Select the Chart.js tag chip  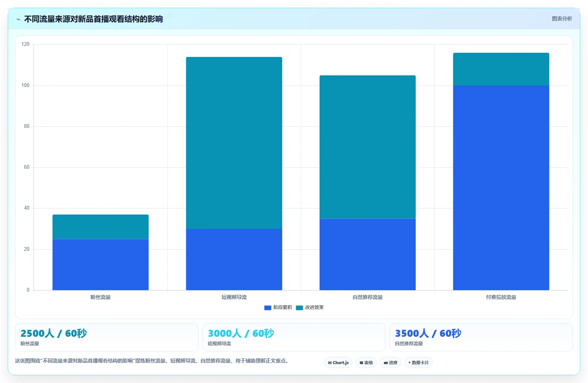coord(338,363)
